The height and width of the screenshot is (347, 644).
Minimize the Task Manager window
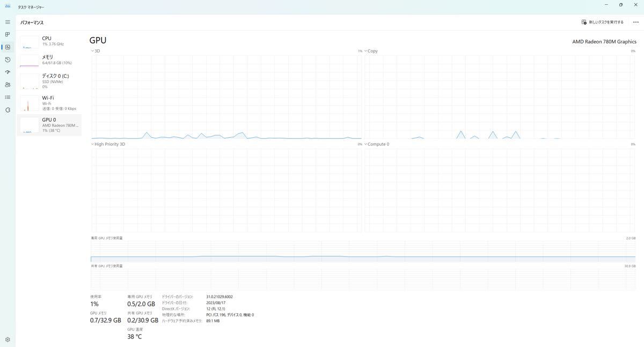click(x=606, y=5)
